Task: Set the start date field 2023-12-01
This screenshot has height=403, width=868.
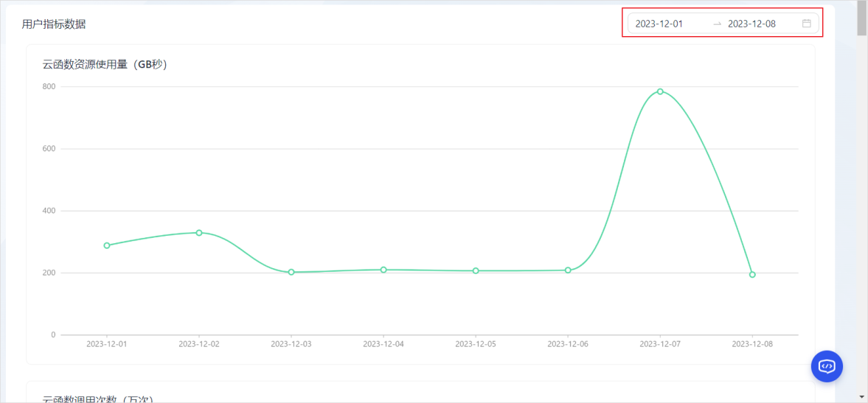Action: point(659,24)
